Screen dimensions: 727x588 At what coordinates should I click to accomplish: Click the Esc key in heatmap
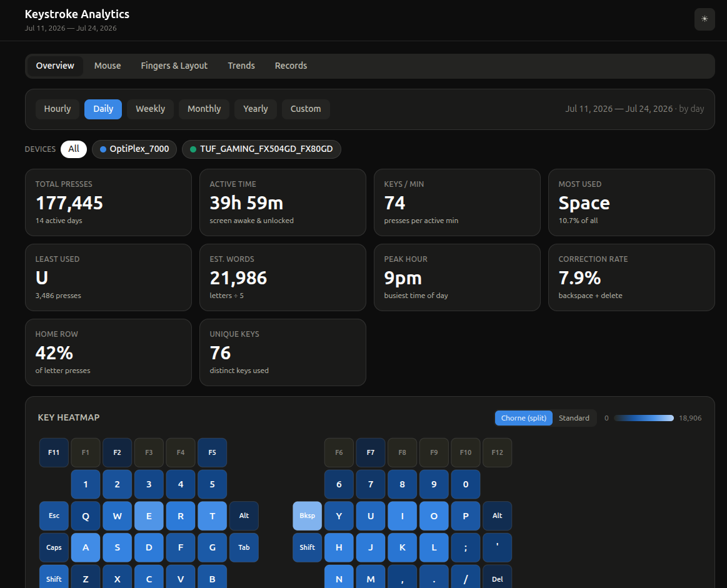pyautogui.click(x=54, y=516)
